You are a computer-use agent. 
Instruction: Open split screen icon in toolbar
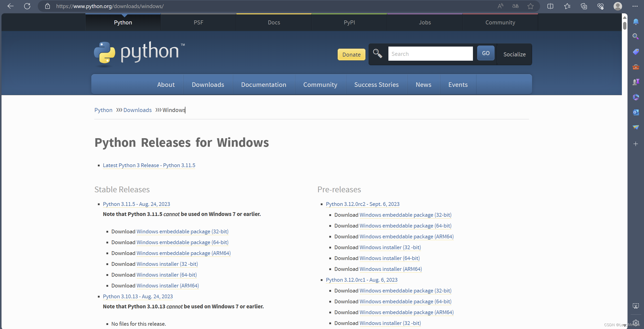[550, 6]
